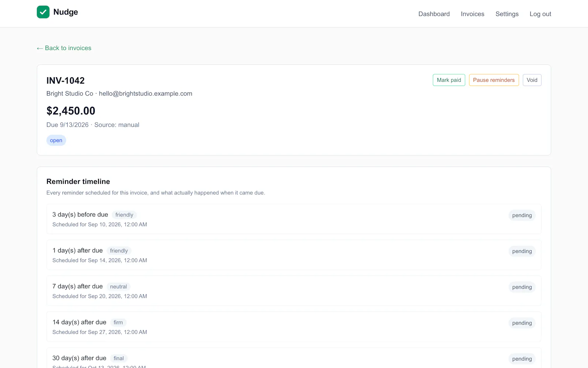Screen dimensions: 588x368
Task: Click the Nudge green checkmark logo
Action: (x=43, y=12)
